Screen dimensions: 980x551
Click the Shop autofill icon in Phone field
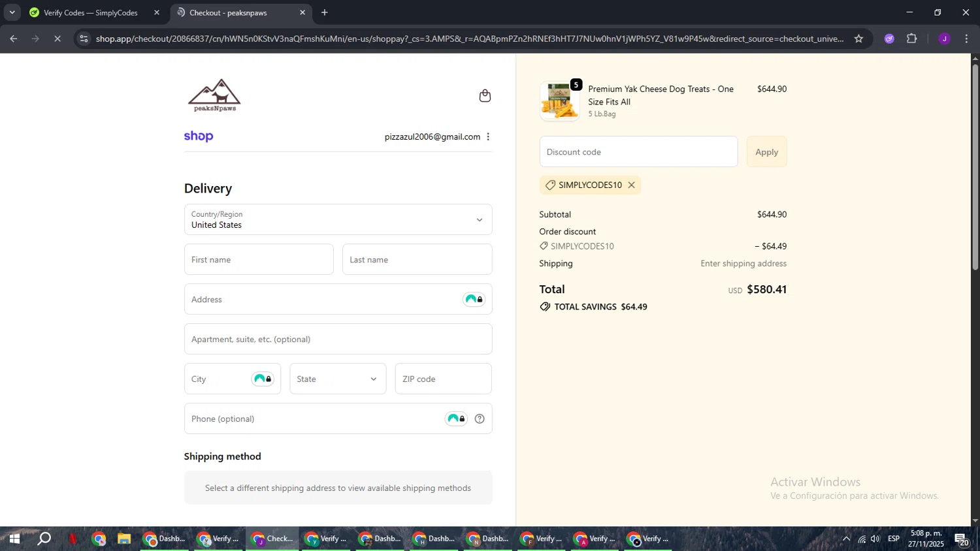point(456,418)
